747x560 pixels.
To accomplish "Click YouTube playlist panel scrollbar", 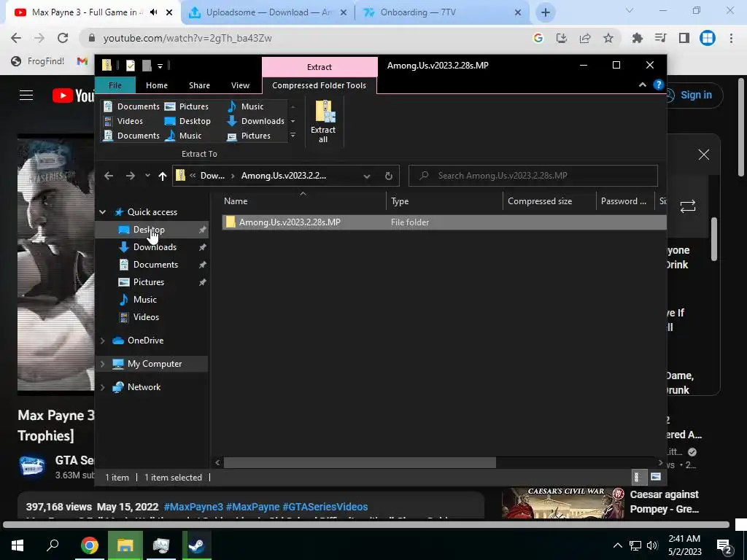I will [x=713, y=239].
